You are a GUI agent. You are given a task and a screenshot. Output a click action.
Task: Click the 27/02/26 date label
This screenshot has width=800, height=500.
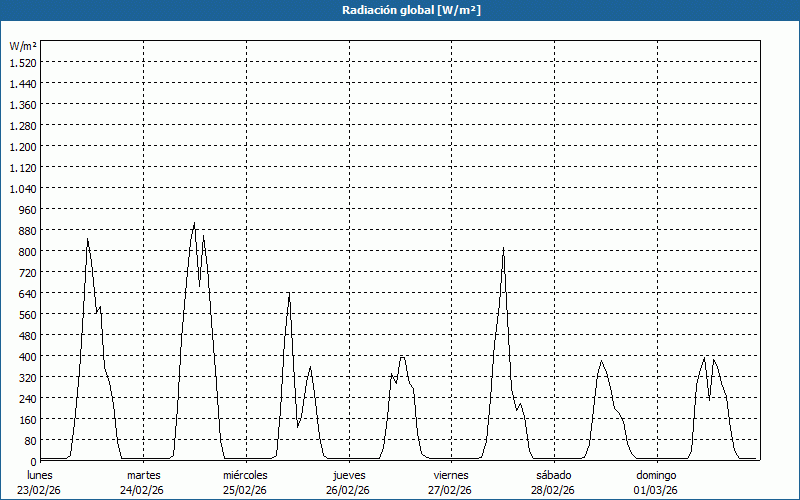tap(450, 491)
